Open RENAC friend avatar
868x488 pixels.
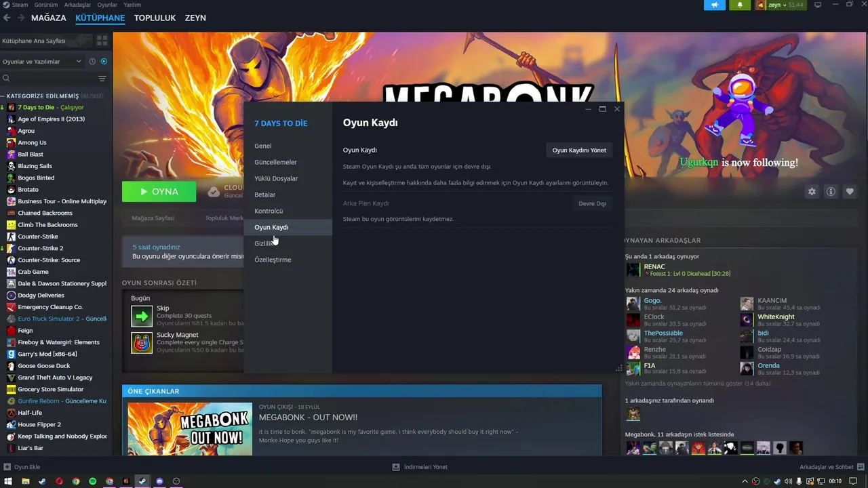point(633,270)
